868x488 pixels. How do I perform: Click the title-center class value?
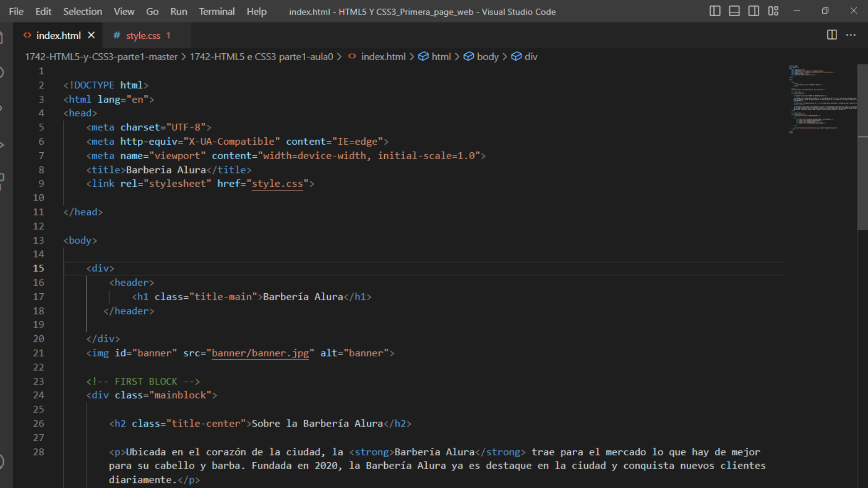point(206,424)
